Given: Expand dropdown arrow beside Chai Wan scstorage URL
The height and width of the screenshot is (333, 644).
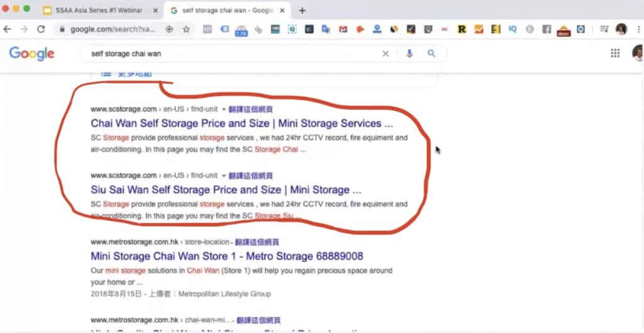Looking at the screenshot, I should [x=224, y=110].
